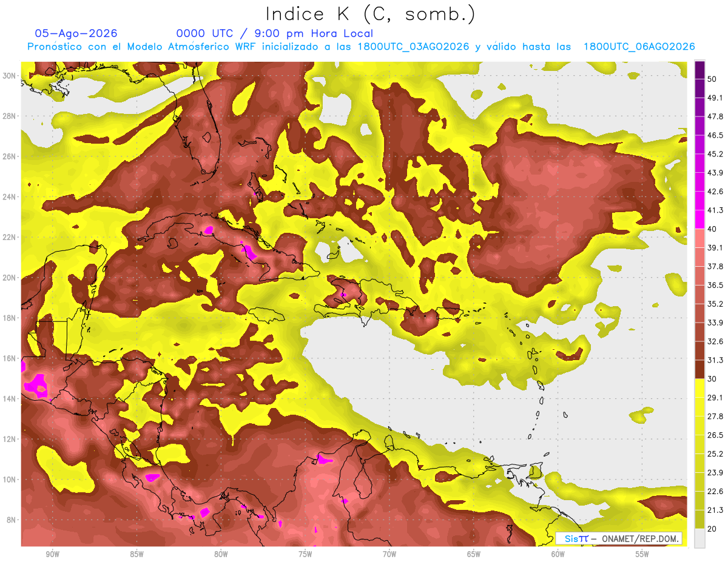Click the "75W" longitude label
Screen dimensions: 728x562
(305, 554)
